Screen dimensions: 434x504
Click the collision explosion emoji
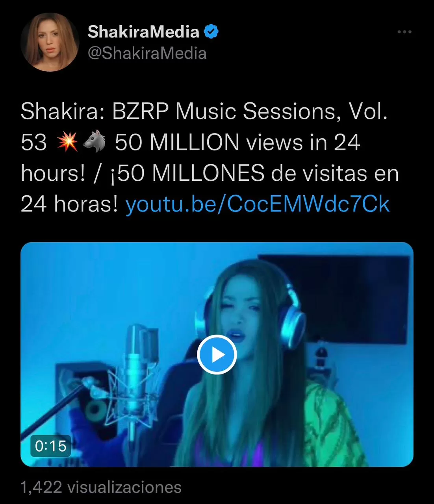67,142
